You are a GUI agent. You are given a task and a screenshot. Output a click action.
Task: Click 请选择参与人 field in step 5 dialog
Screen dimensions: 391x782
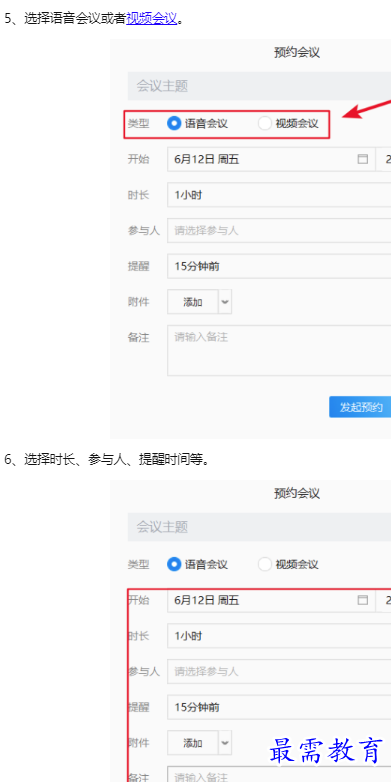click(279, 231)
